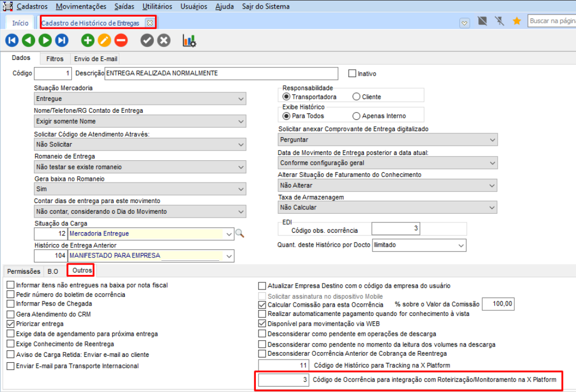Expand Contar dias de entrega dropdown
The width and height of the screenshot is (576, 392).
140,212
